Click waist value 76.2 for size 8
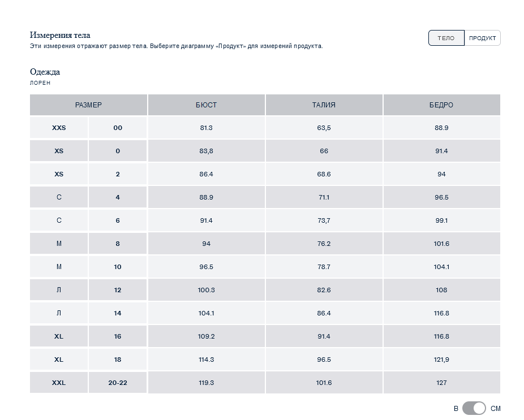Screen dimensions: 524x420 [x=324, y=244]
